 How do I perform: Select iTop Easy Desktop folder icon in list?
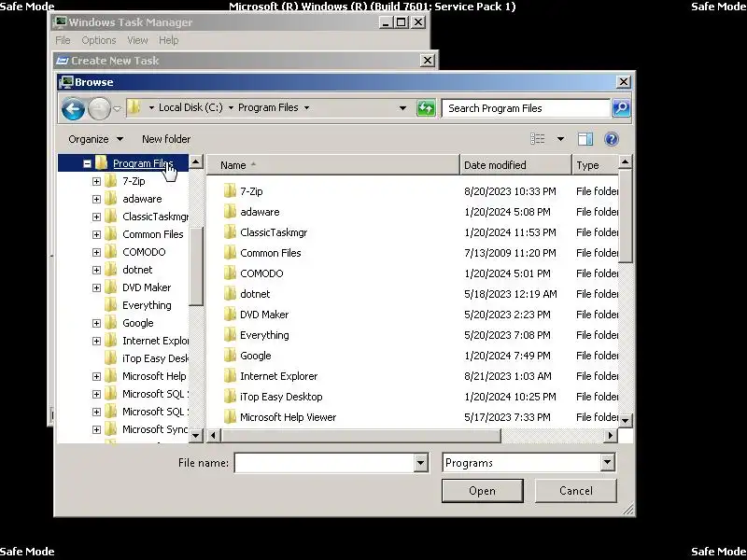pyautogui.click(x=230, y=396)
